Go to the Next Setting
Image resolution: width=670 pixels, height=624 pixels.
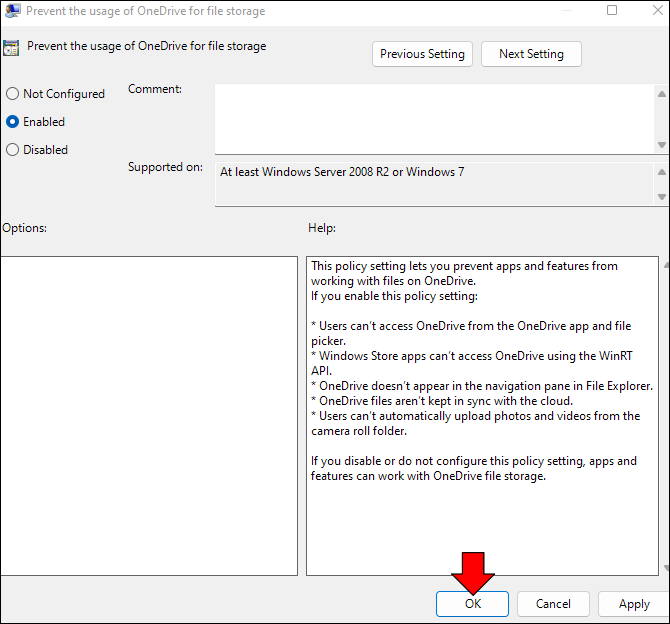(x=531, y=54)
